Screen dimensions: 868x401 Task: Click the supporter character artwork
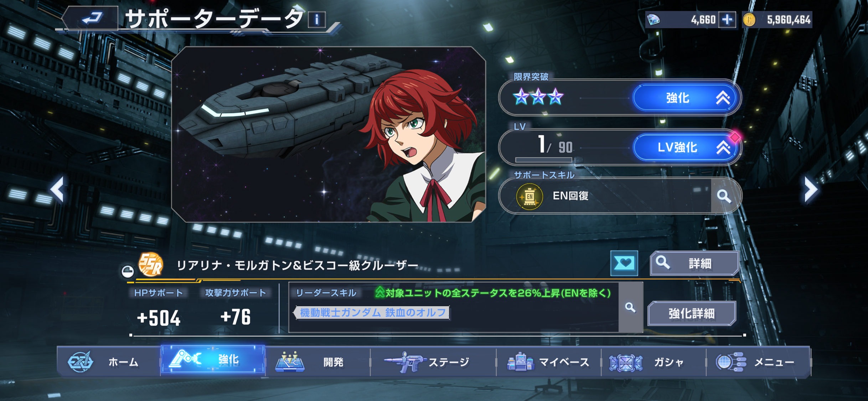[329, 134]
